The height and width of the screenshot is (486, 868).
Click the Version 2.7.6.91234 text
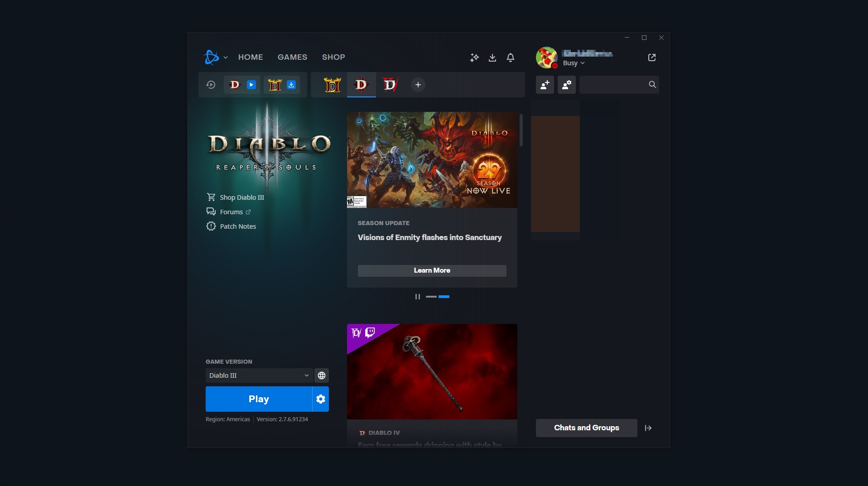282,419
